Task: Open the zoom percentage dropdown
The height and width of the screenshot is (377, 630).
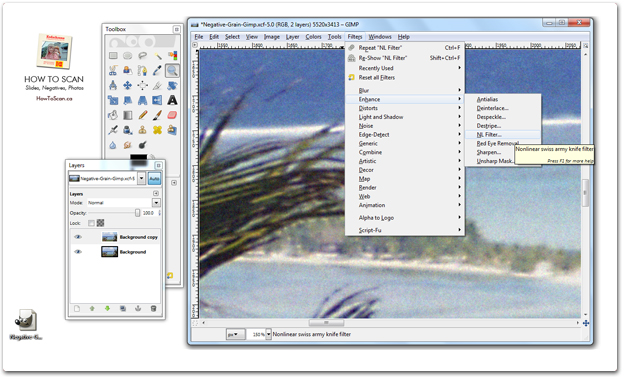Action: [268, 334]
